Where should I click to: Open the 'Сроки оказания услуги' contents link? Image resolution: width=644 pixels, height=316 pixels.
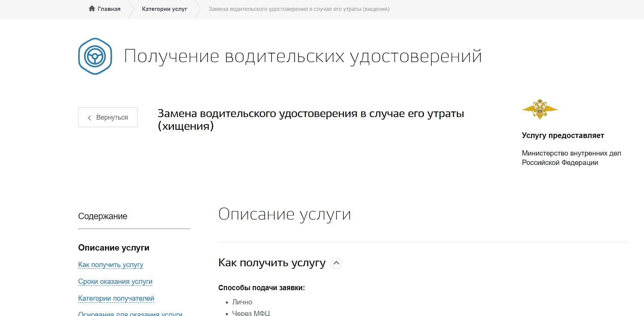[x=115, y=282]
